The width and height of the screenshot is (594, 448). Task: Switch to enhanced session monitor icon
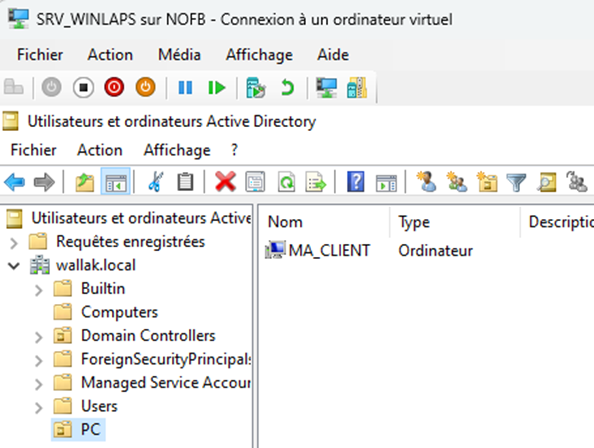click(326, 87)
